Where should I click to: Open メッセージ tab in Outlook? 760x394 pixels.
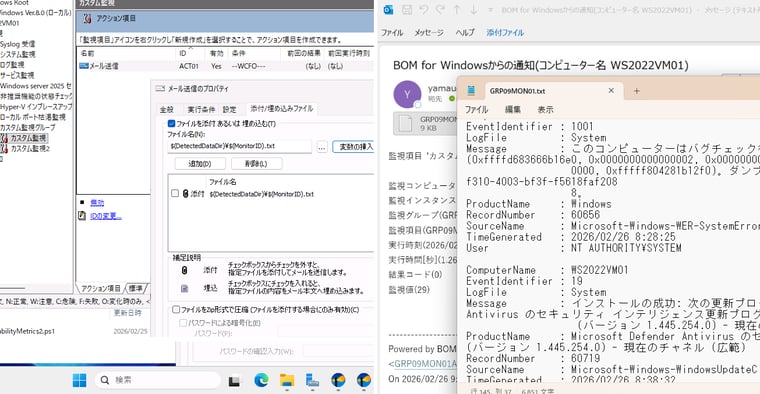coord(428,32)
